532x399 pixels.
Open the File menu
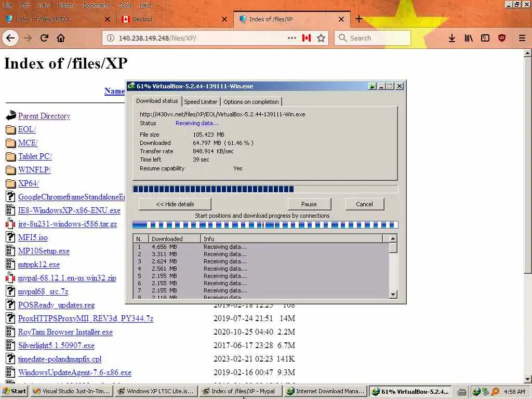pos(7,5)
